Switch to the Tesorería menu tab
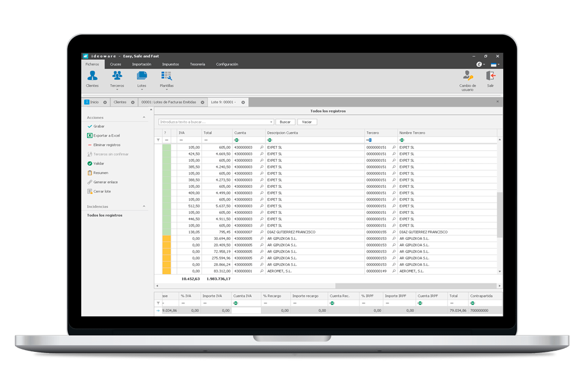Viewport: 588px width, 386px height. (x=197, y=64)
